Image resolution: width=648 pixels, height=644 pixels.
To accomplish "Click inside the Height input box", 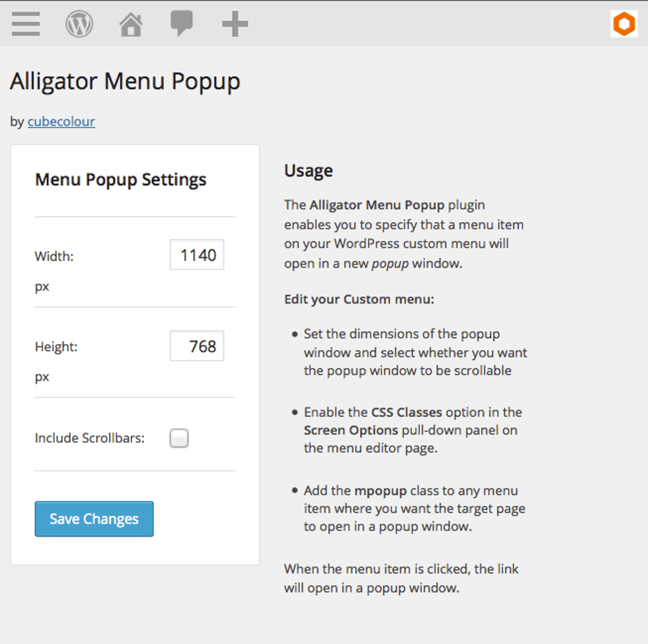I will click(x=196, y=346).
